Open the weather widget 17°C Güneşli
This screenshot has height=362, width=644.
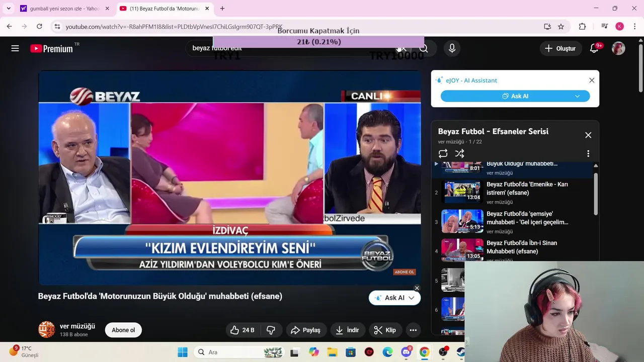(x=24, y=351)
